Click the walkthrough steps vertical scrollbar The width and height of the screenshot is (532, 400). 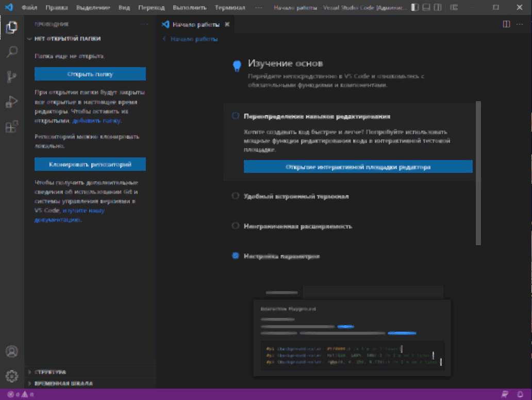pos(478,173)
